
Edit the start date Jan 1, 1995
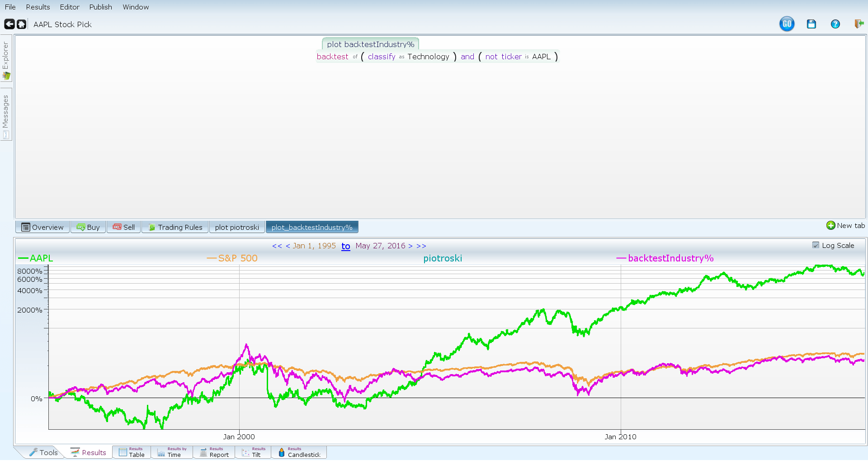click(314, 246)
